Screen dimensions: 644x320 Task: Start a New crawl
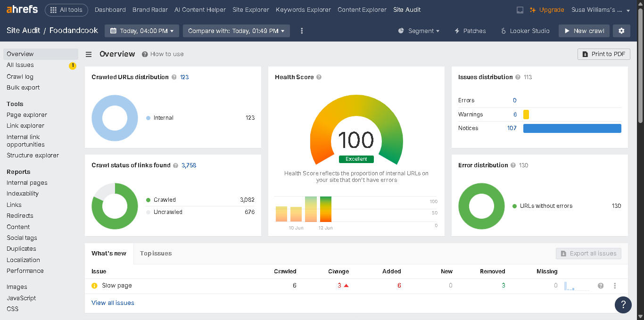coord(584,31)
